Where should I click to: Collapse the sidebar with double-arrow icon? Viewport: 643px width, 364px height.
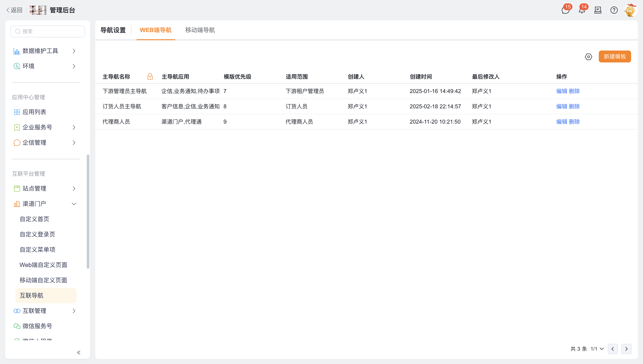[x=79, y=353]
